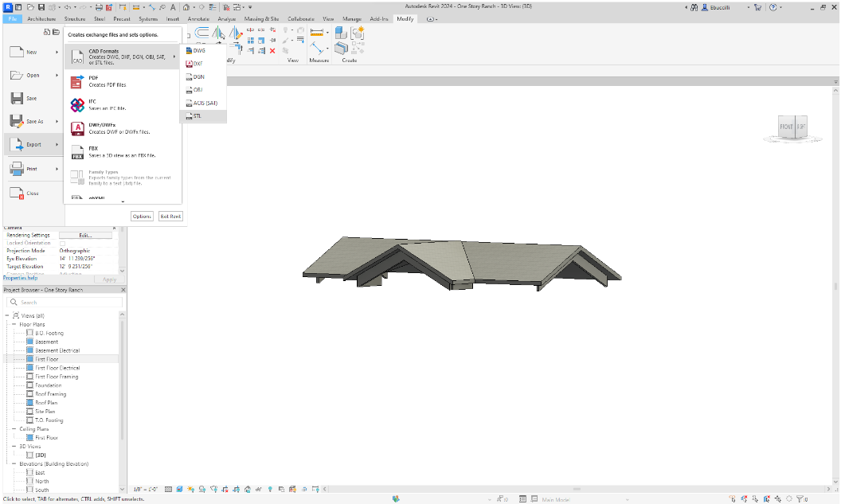Toggle Select Pinned Elements in the status bar
Screen dimensions: 841x504
click(x=755, y=498)
